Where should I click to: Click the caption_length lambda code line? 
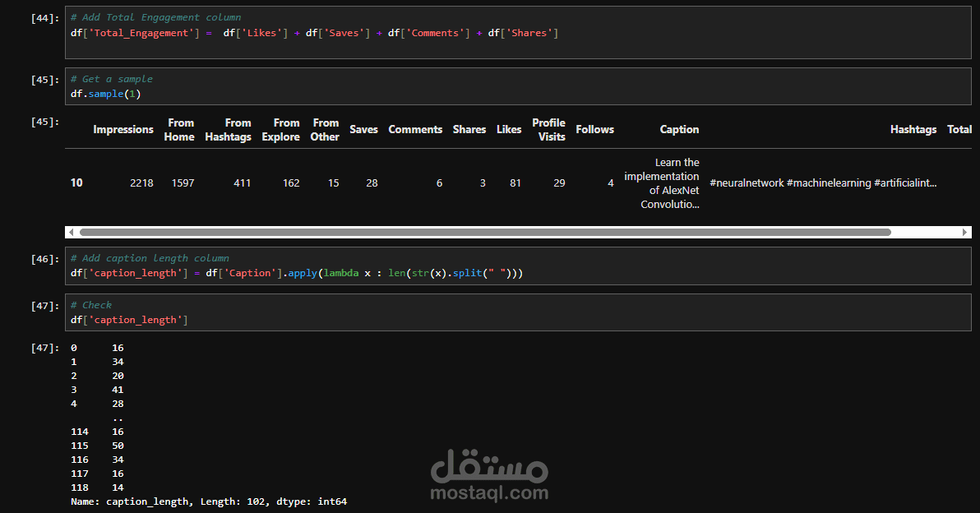point(297,273)
